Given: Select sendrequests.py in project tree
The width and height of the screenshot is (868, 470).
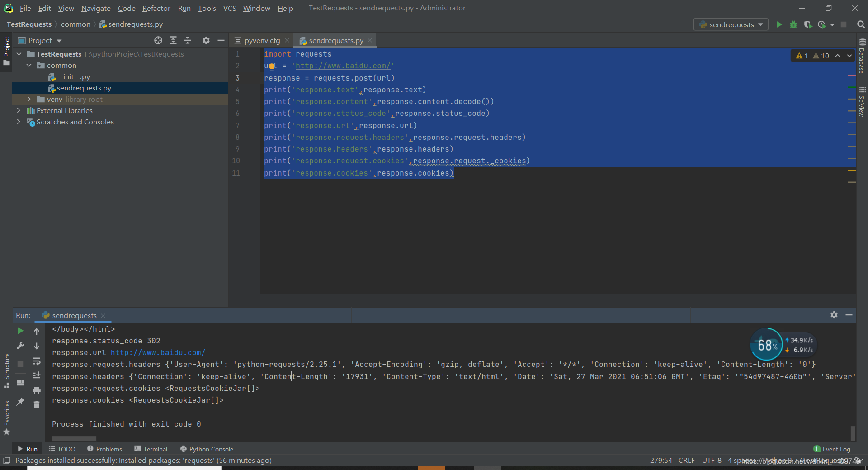Looking at the screenshot, I should point(80,88).
